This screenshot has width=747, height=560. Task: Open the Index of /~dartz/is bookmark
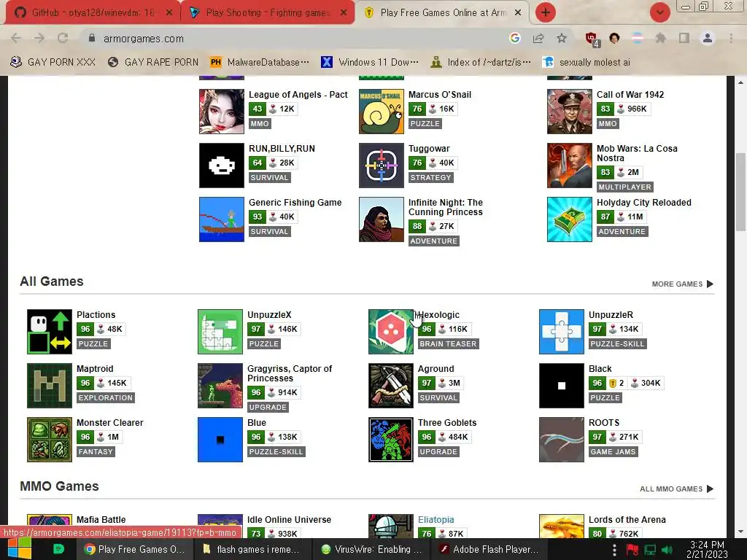tap(481, 62)
